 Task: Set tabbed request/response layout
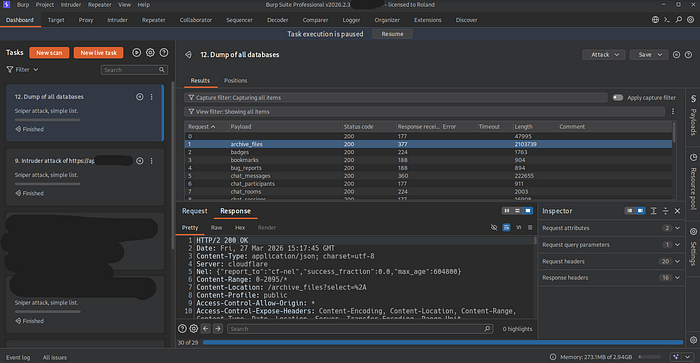(x=528, y=211)
